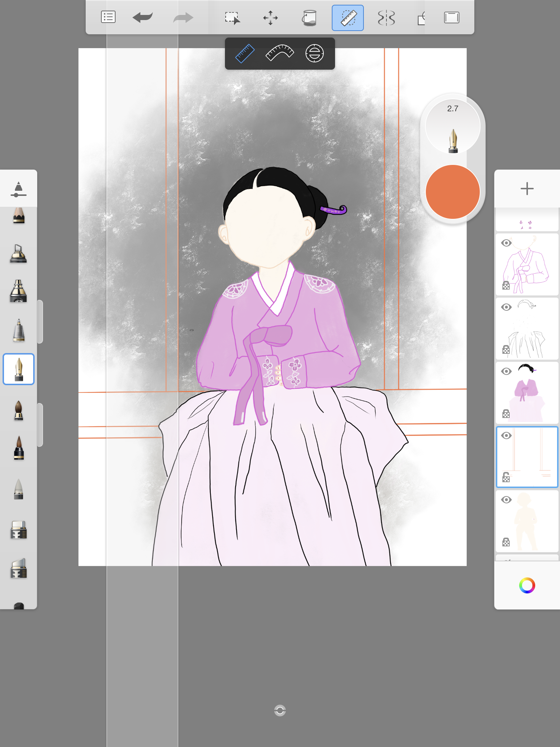Undo the last stroke

pos(143,17)
